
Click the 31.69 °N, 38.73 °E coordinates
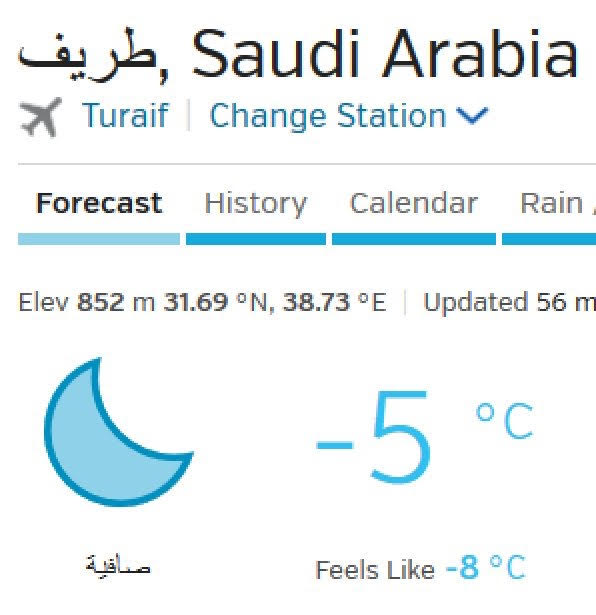point(275,302)
